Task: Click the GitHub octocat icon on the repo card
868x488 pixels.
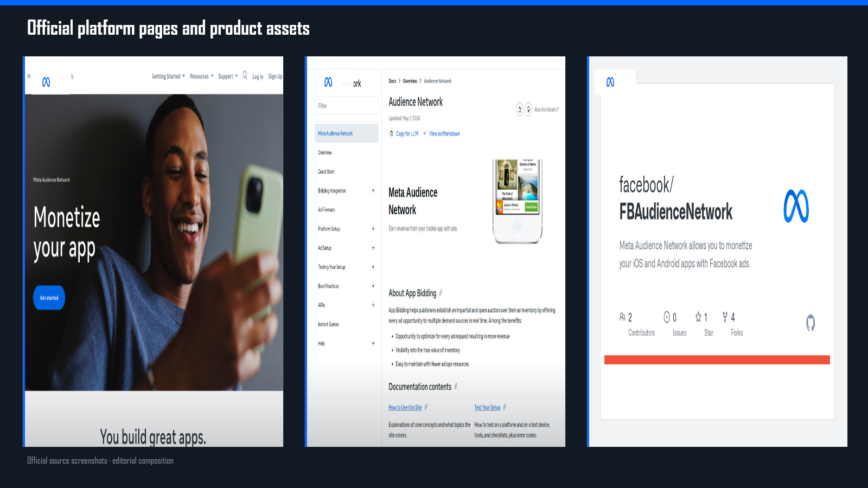Action: pyautogui.click(x=810, y=323)
